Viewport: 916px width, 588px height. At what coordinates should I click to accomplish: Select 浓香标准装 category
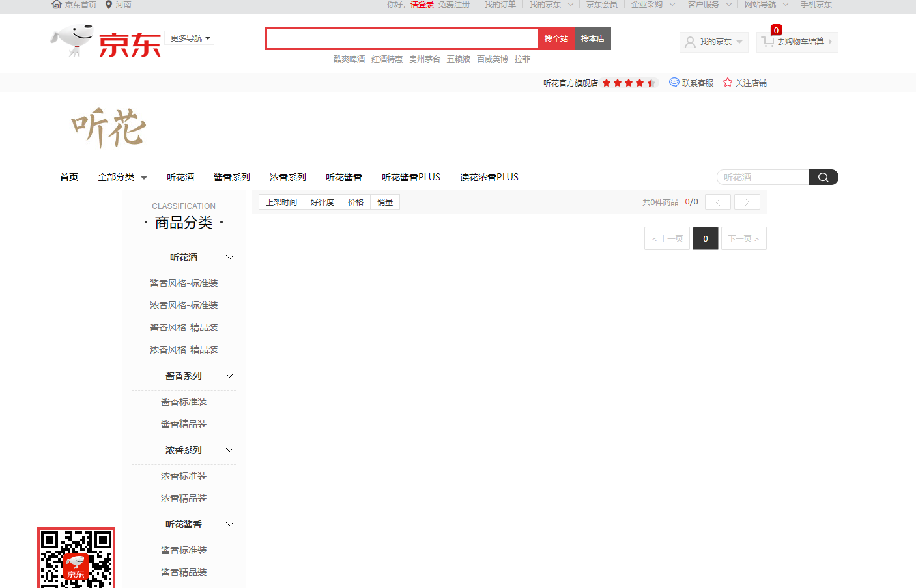184,476
